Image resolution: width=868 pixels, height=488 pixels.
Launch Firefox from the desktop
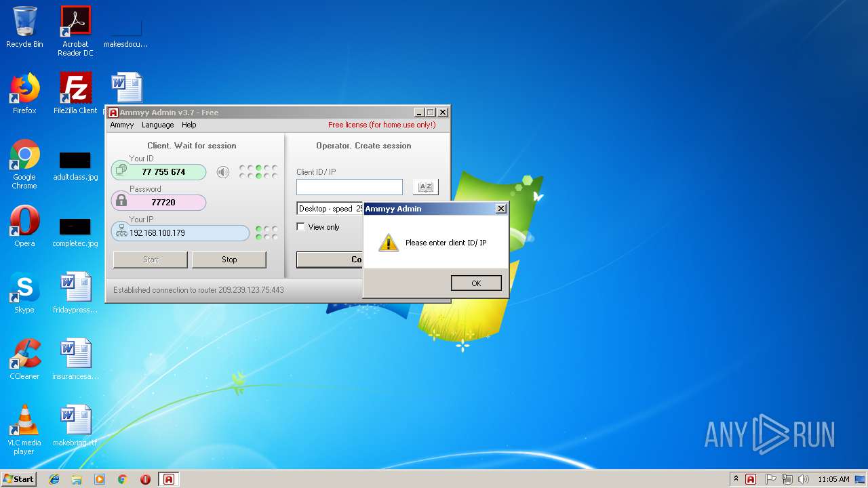click(x=24, y=94)
